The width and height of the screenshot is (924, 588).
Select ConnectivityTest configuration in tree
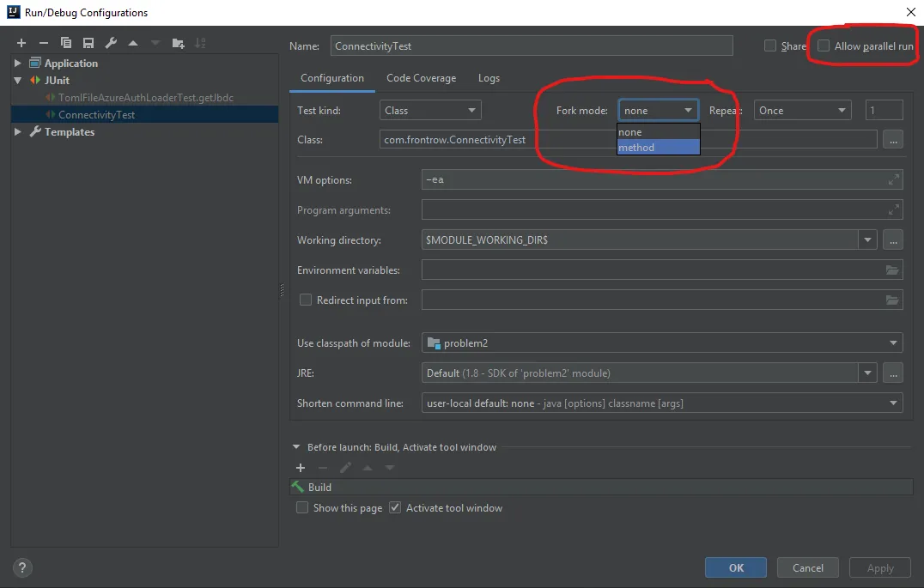click(145, 115)
